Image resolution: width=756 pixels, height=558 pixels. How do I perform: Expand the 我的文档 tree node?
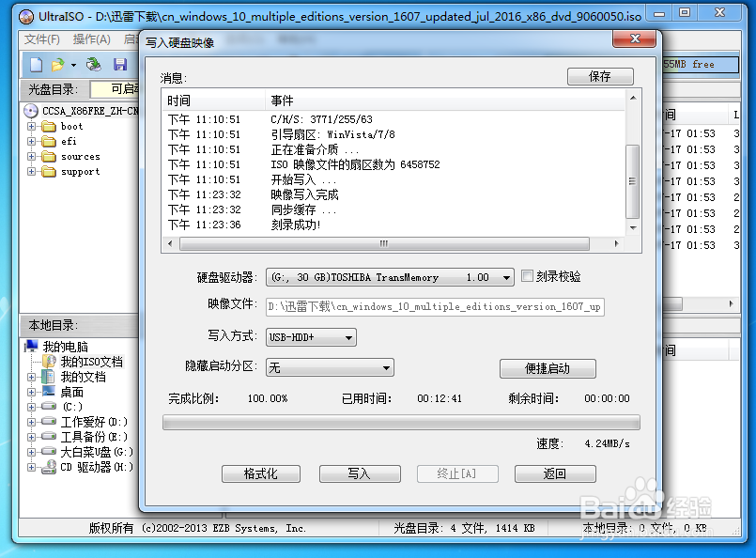click(x=31, y=377)
